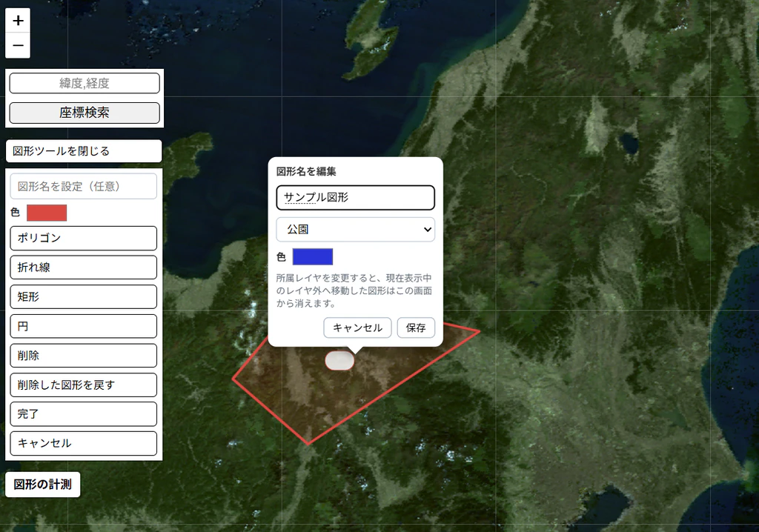Select the 円 drawing tool

(83, 326)
